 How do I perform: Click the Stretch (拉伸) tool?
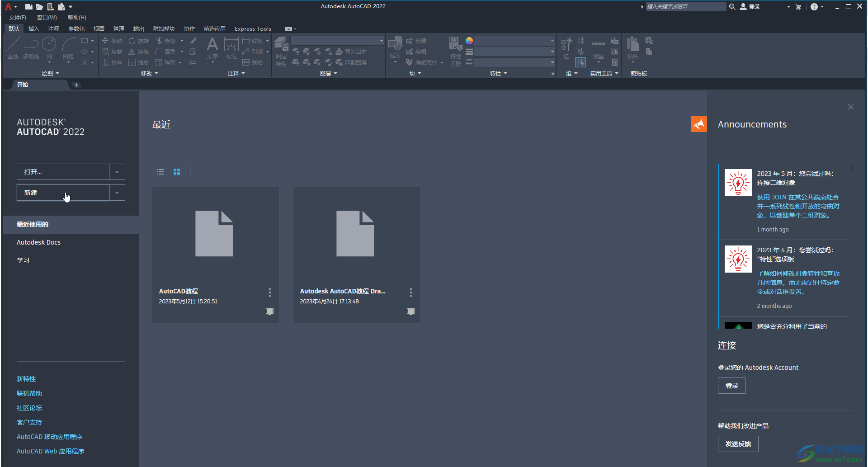coord(112,62)
